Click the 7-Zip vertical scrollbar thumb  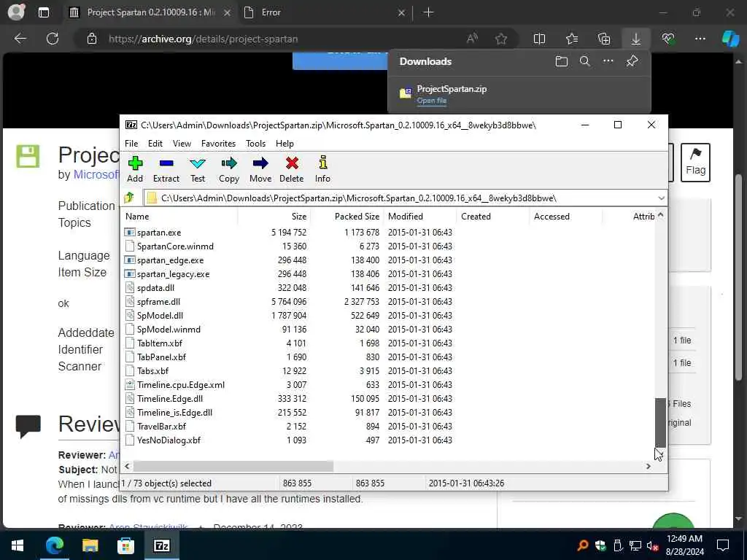(660, 423)
